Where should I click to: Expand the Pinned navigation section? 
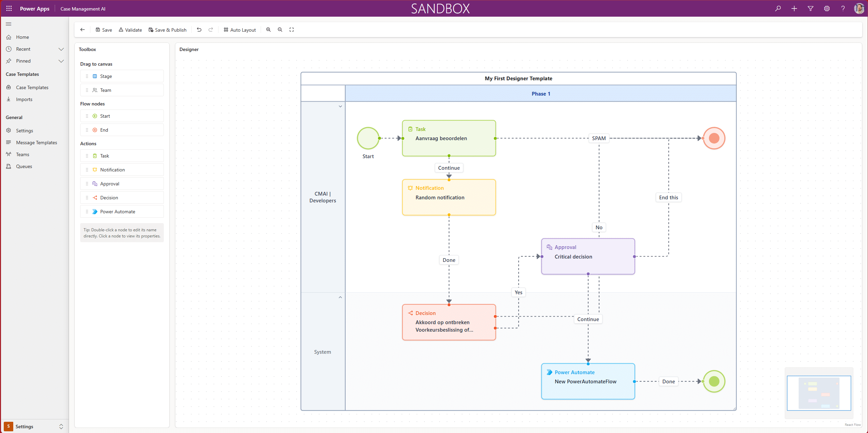coord(61,61)
